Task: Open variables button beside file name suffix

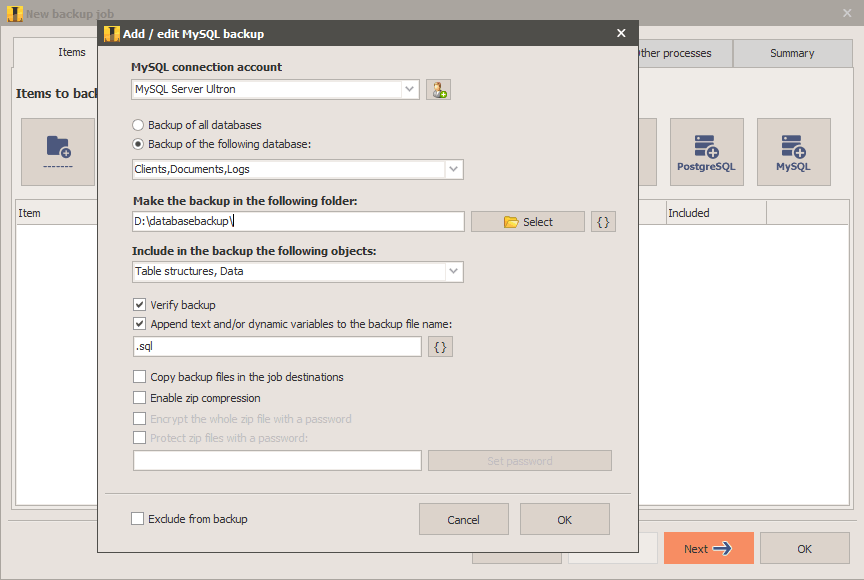Action: [440, 347]
